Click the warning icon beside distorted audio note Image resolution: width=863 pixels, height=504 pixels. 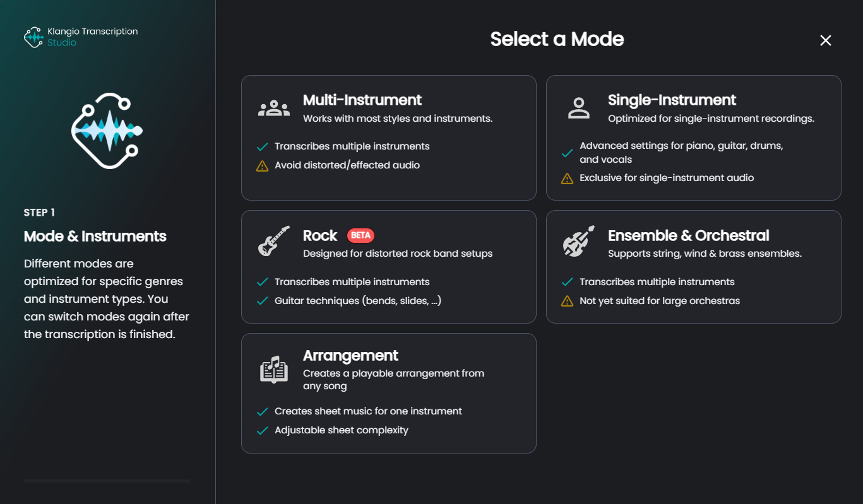(263, 166)
